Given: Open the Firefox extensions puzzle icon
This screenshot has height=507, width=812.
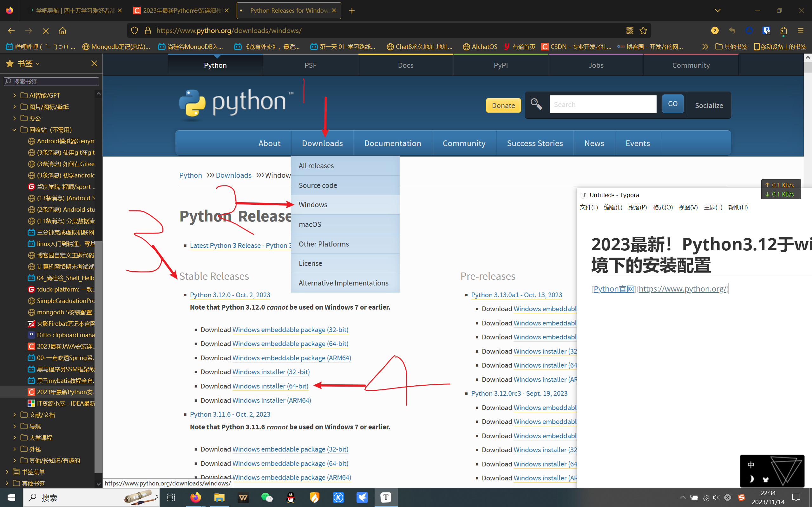Looking at the screenshot, I should pos(783,31).
